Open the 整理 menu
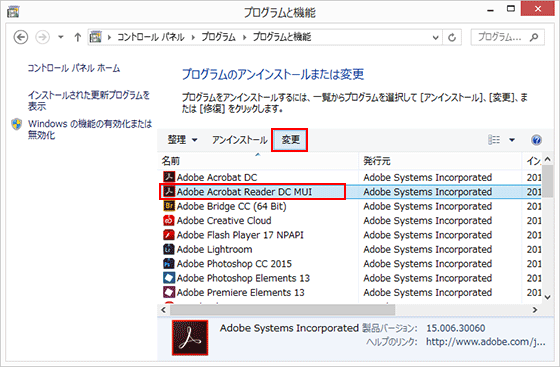 (182, 140)
